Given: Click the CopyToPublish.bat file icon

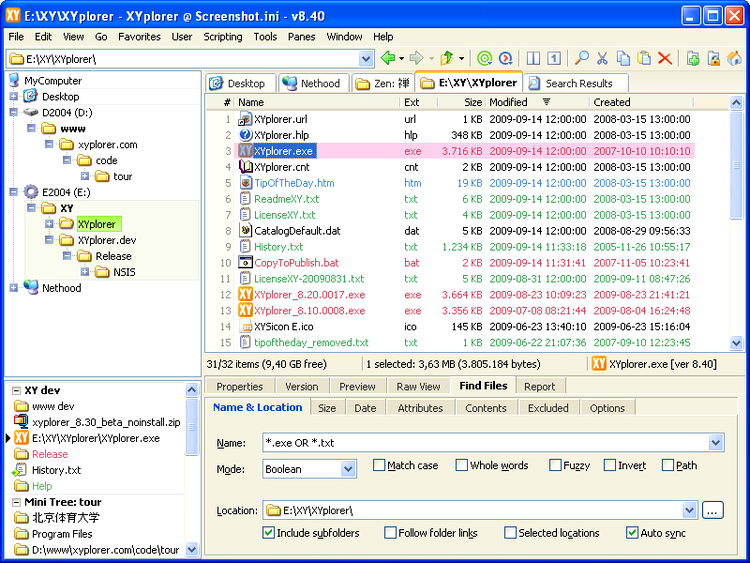Looking at the screenshot, I should (245, 263).
